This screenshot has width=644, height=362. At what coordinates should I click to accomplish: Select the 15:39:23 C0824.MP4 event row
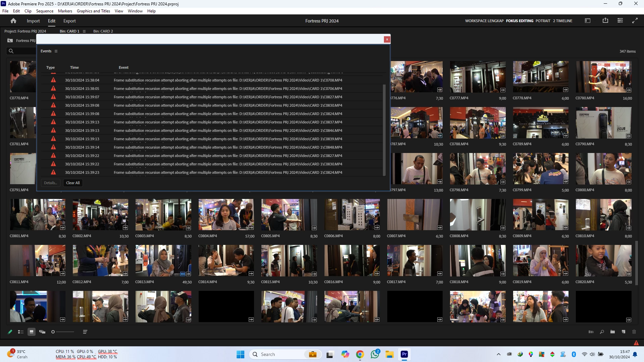click(212, 172)
